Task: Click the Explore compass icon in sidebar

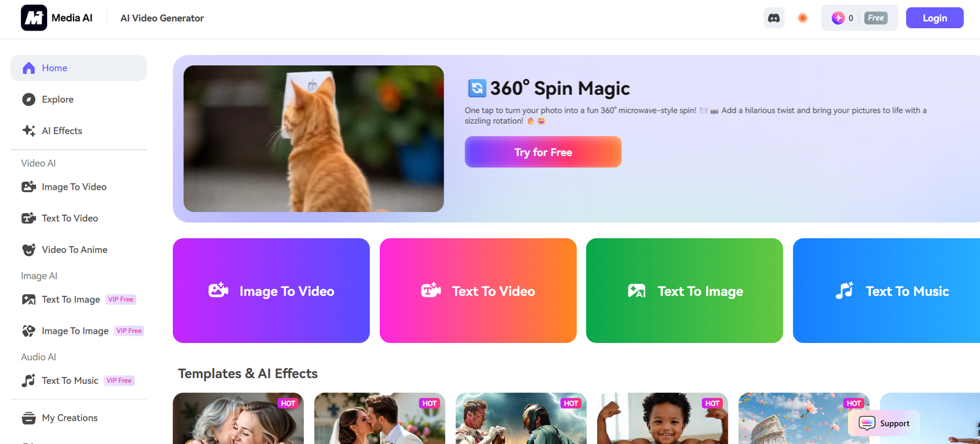Action: (x=29, y=99)
